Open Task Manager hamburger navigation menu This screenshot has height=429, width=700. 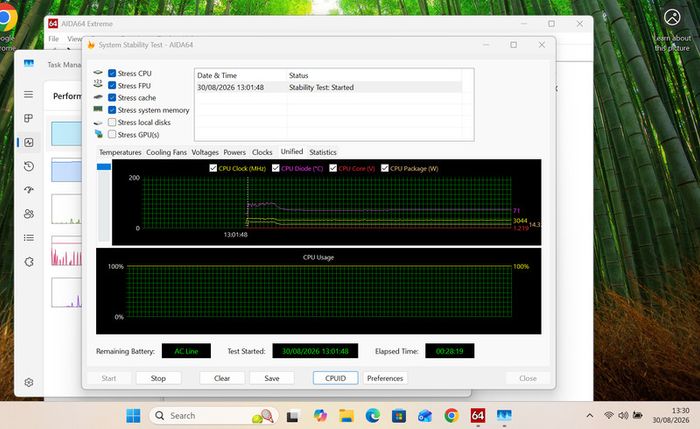(x=29, y=94)
